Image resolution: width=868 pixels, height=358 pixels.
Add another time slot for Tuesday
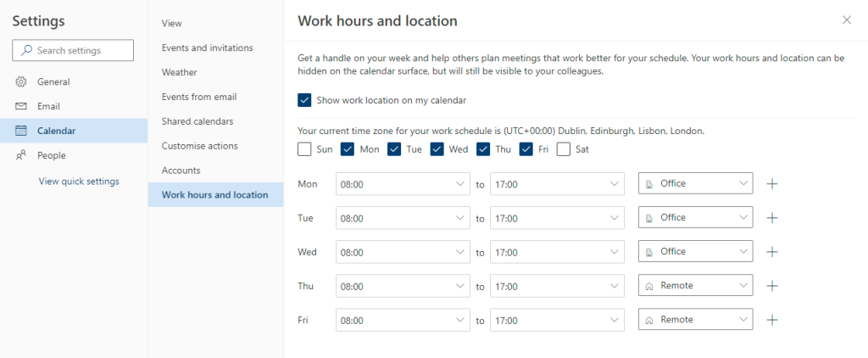tap(771, 218)
